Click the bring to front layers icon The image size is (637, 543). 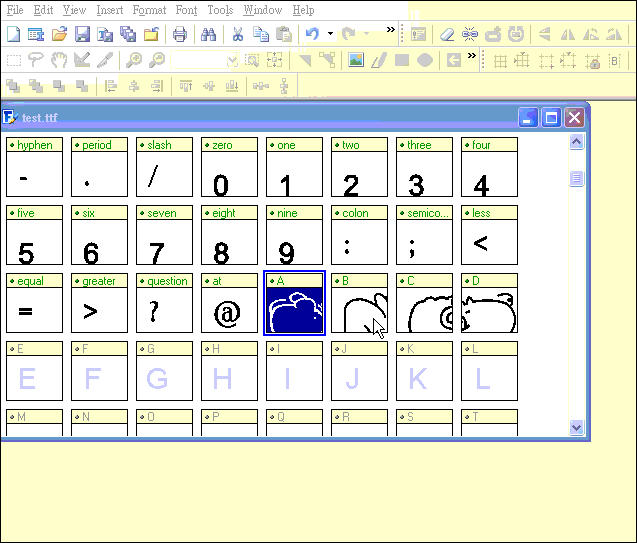pos(13,86)
